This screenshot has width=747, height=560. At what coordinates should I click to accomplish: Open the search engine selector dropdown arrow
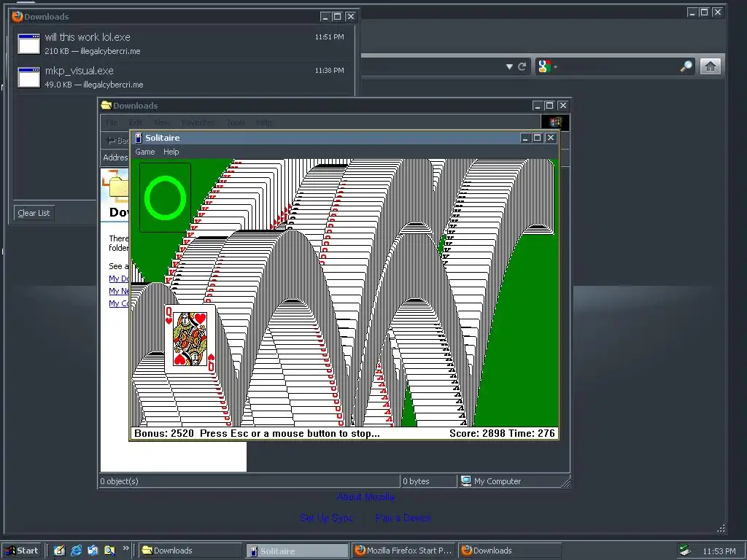(555, 66)
